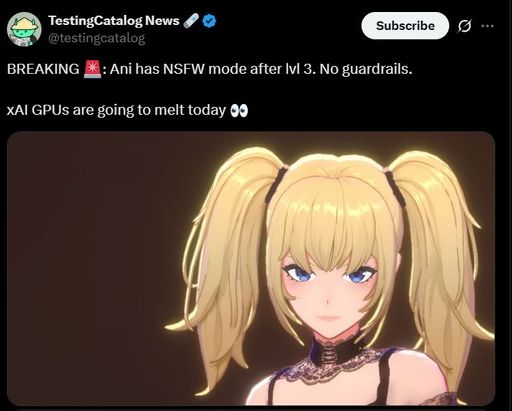The image size is (512, 411).
Task: Click the character's nose in the image
Action: click(x=328, y=302)
